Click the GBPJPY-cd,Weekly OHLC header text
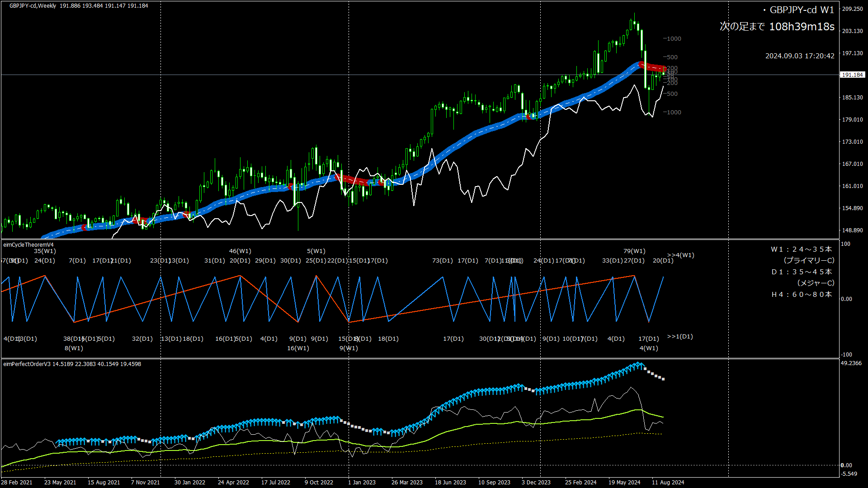 coord(79,6)
